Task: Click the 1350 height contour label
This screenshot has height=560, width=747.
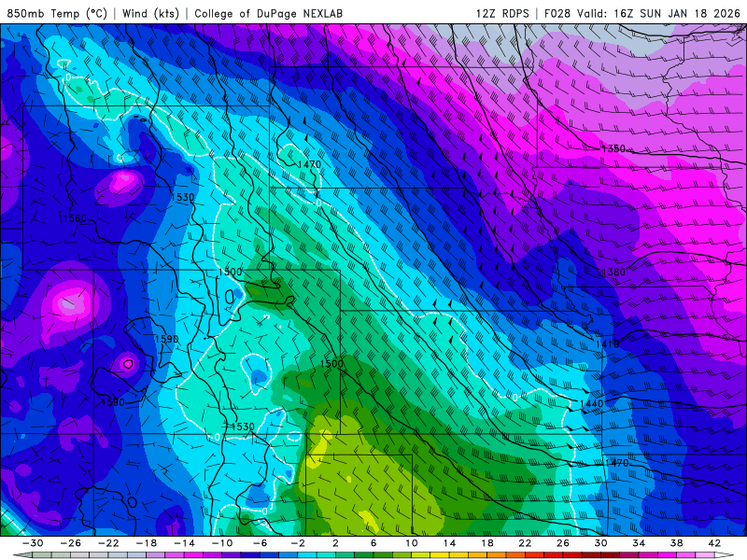Action: point(613,148)
